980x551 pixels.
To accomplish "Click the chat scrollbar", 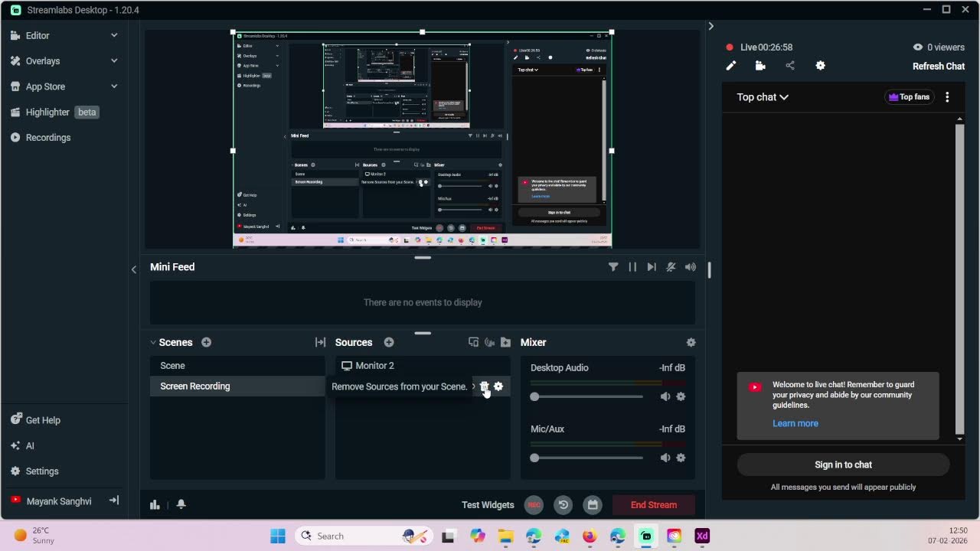I will [x=960, y=279].
